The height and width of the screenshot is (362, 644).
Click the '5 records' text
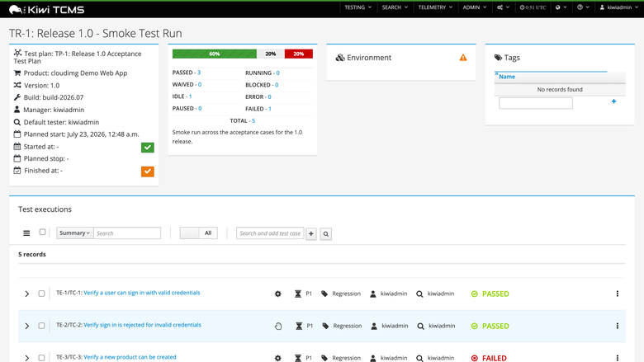click(32, 254)
